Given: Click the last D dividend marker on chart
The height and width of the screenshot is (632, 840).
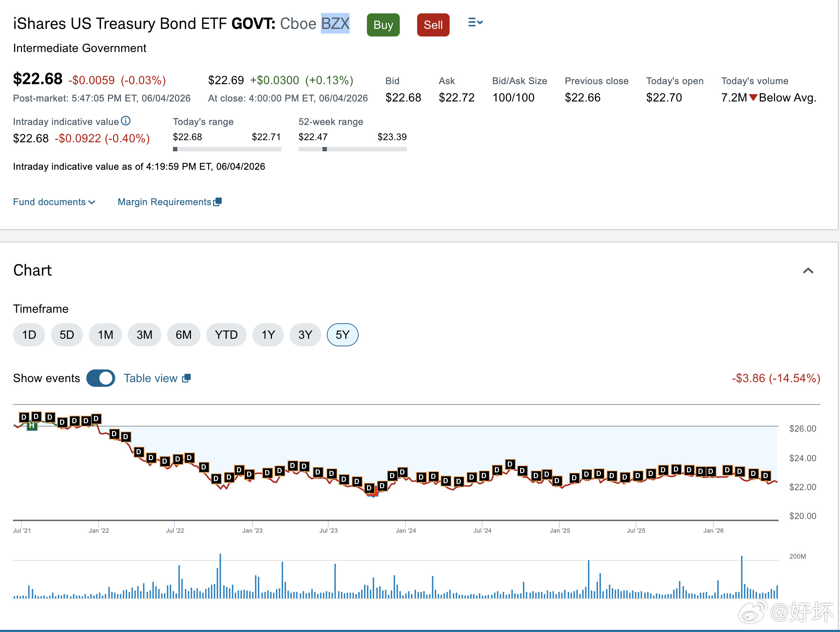Looking at the screenshot, I should [x=766, y=476].
